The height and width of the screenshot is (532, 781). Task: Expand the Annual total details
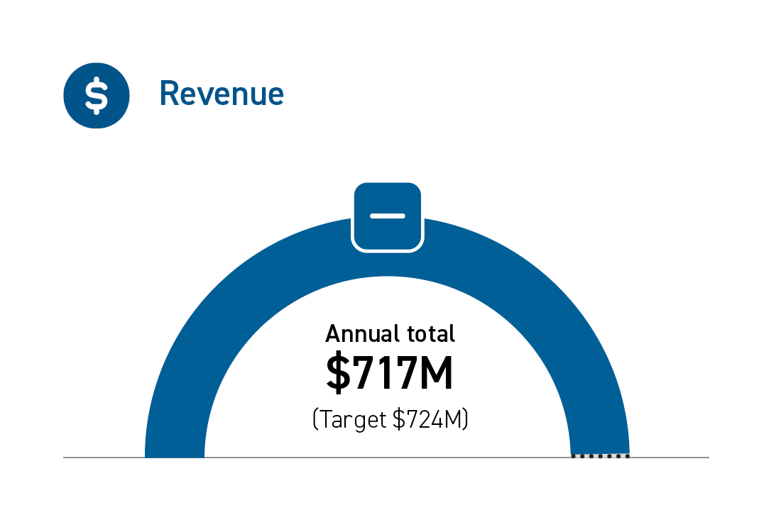click(x=390, y=333)
